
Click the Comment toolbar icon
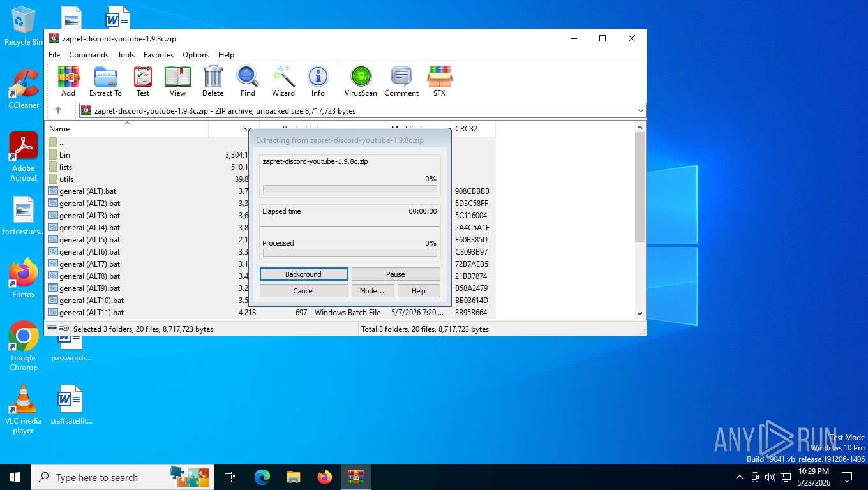(401, 81)
